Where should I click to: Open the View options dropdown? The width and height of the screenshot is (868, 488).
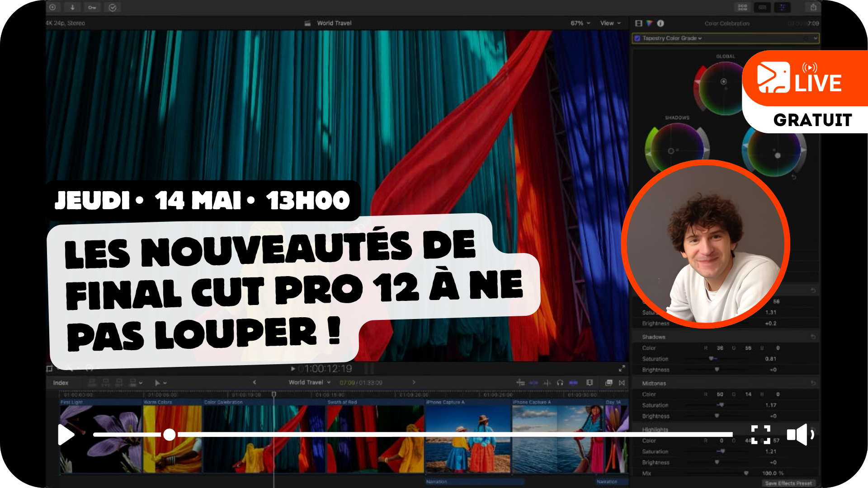(x=610, y=23)
